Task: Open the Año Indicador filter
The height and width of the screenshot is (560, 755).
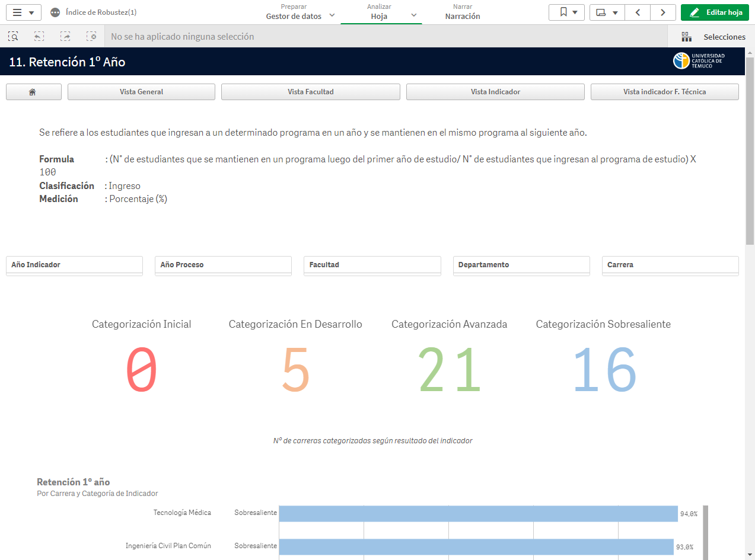Action: coord(75,265)
